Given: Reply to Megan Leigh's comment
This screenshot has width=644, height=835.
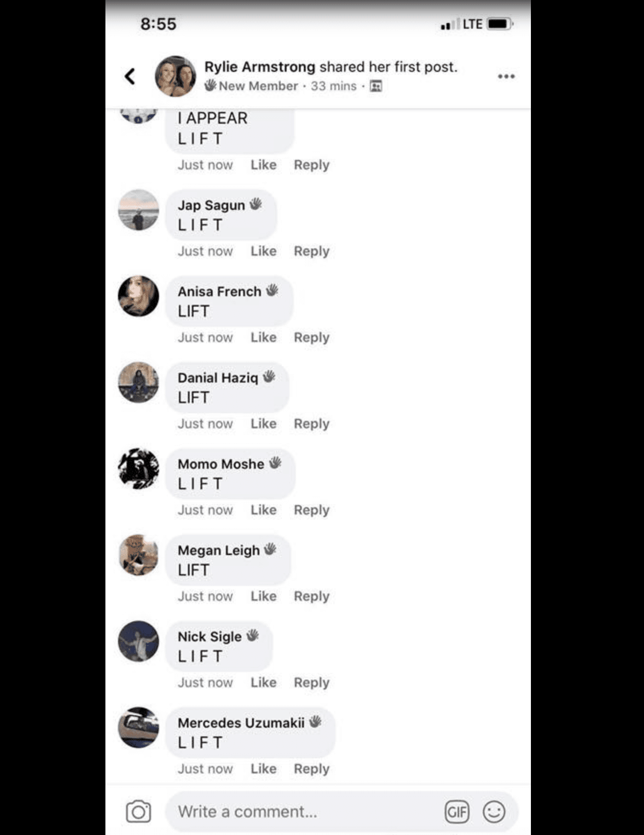Looking at the screenshot, I should pyautogui.click(x=311, y=596).
